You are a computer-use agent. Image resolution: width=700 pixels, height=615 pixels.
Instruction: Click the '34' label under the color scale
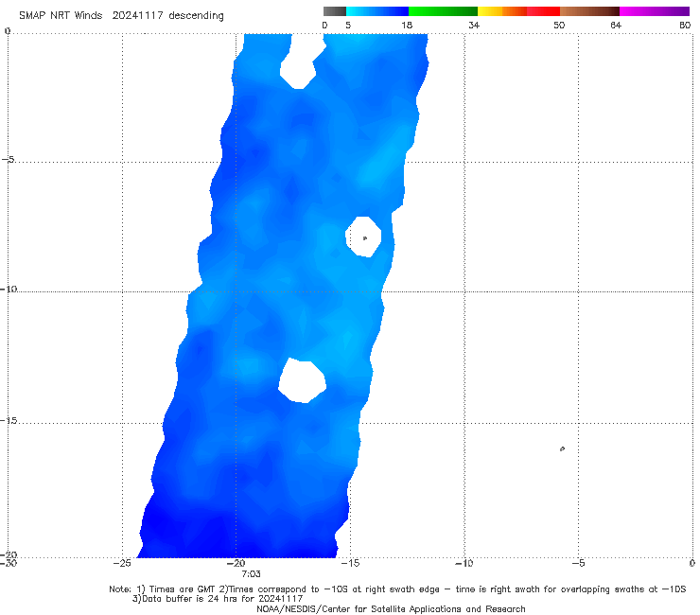click(474, 25)
